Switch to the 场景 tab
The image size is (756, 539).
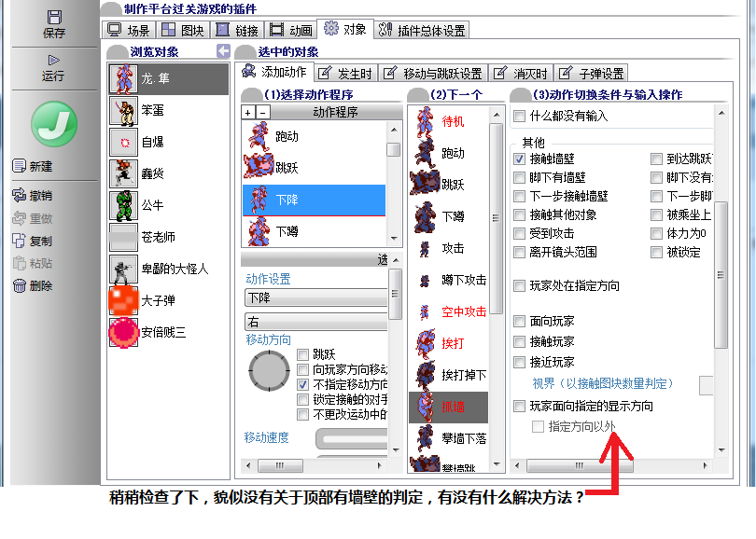(x=129, y=31)
